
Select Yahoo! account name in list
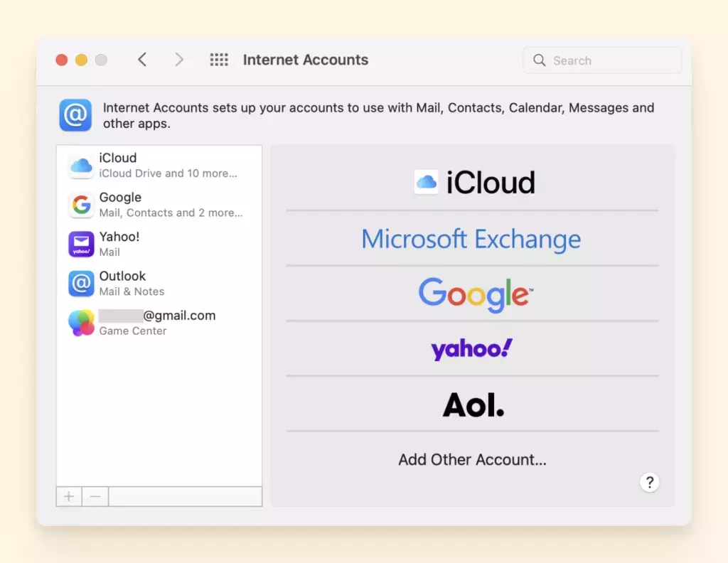point(119,237)
